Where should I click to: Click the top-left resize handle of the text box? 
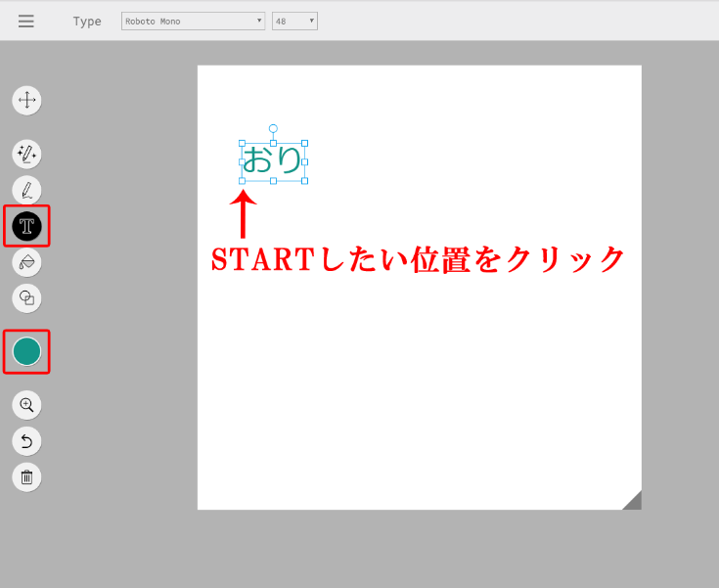click(243, 143)
